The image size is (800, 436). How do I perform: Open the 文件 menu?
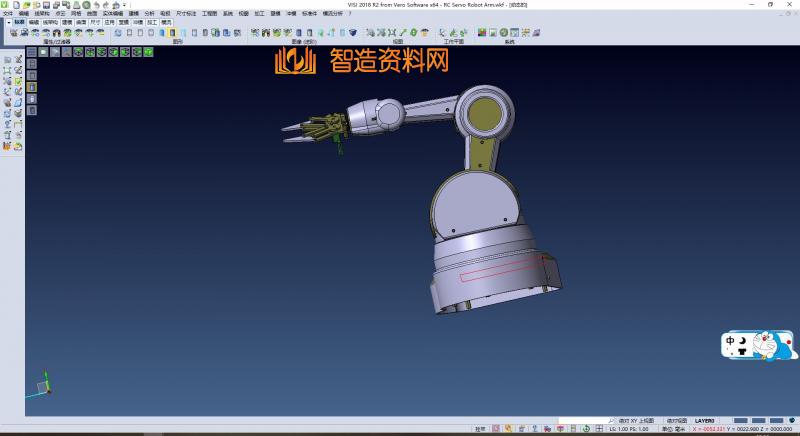pos(8,13)
